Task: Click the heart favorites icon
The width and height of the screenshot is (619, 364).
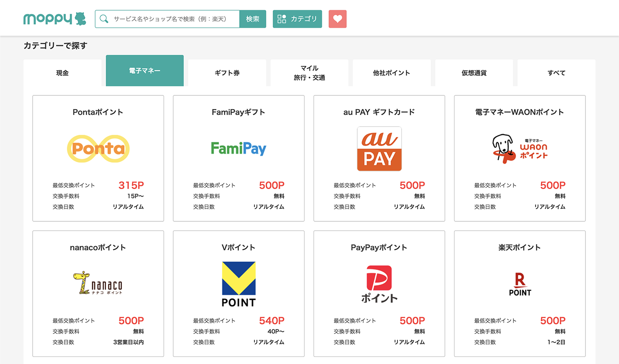Action: tap(337, 19)
